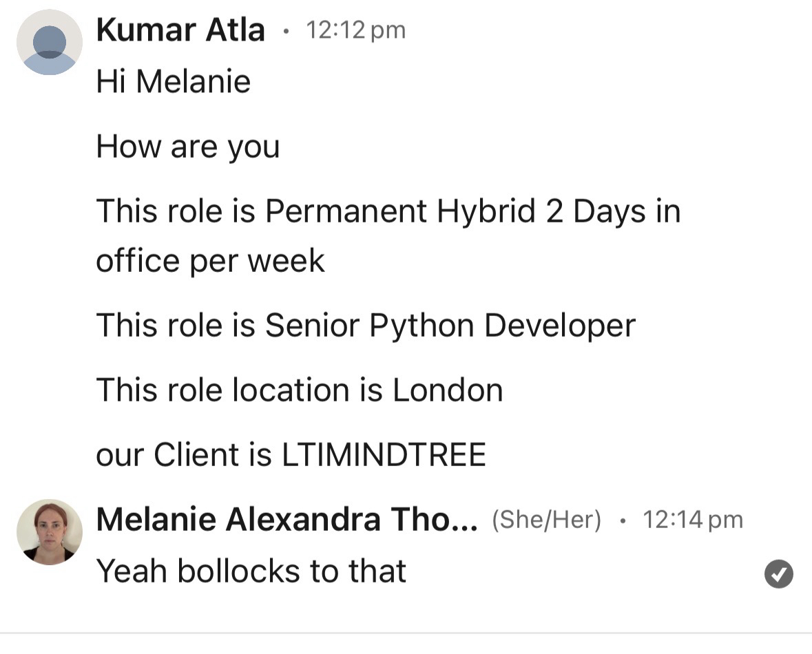The height and width of the screenshot is (654, 812).
Task: Click the sent checkmark status icon
Action: pos(778,574)
